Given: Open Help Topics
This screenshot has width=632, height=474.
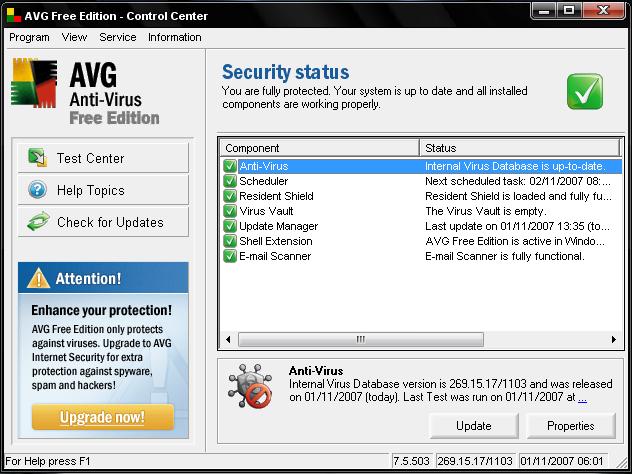Looking at the screenshot, I should (x=103, y=190).
